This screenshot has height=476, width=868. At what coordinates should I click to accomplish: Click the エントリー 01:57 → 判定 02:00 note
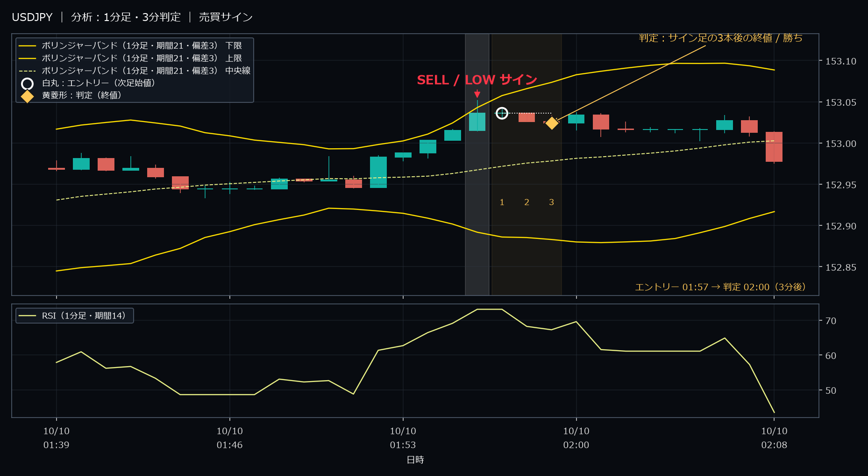coord(720,287)
